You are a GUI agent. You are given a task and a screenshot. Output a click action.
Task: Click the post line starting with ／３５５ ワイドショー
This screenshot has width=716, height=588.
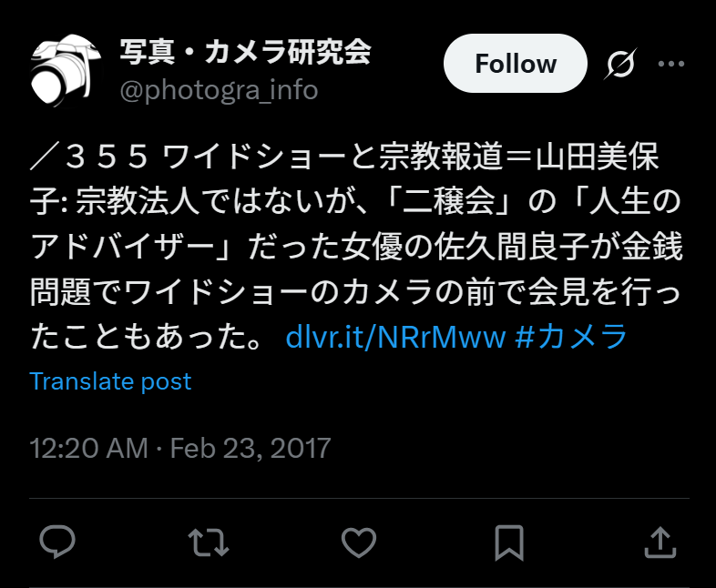pos(344,157)
